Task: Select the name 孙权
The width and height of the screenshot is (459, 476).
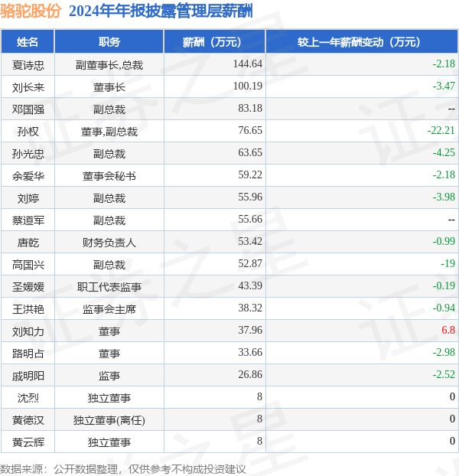Action: tap(28, 132)
